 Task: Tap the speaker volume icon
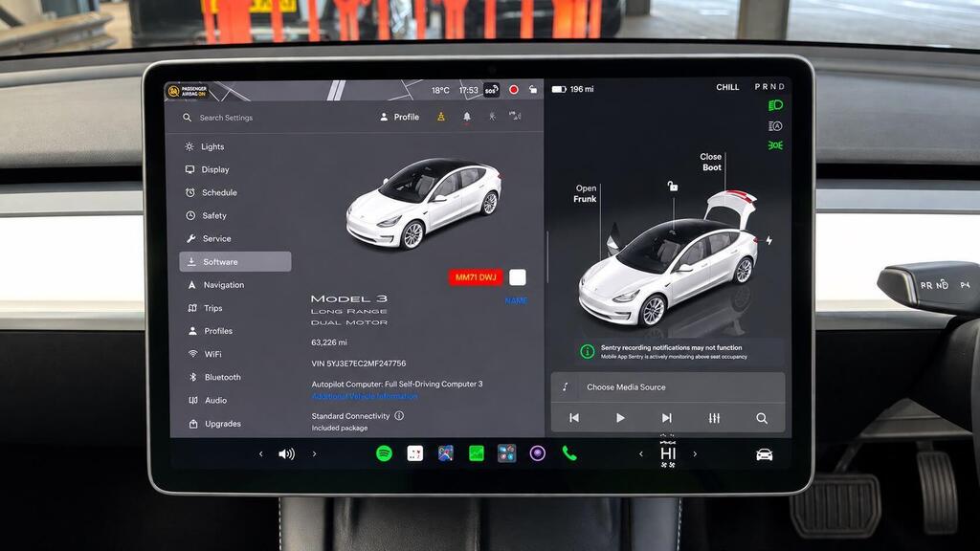[286, 454]
